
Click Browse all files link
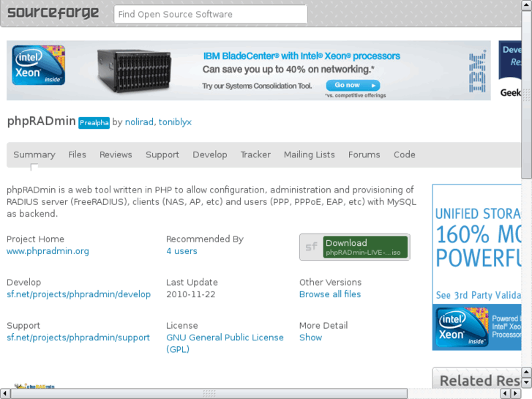coord(330,294)
